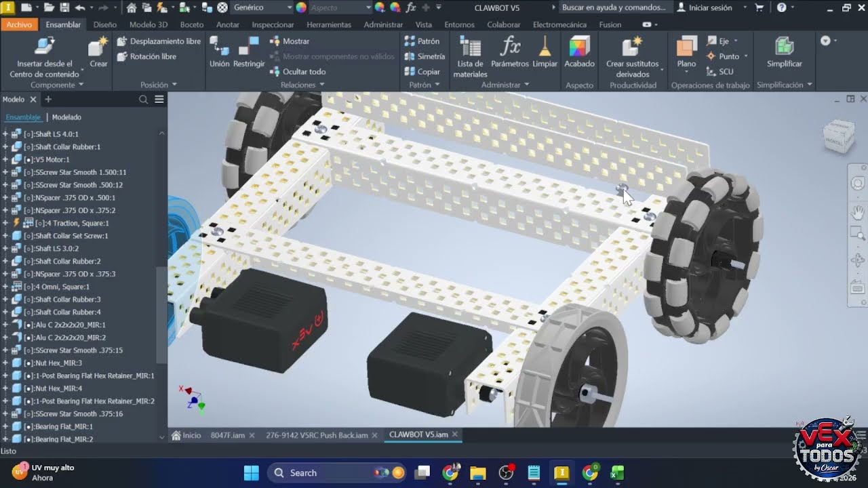Open the Modelo 3D ribbon tab

tap(149, 24)
